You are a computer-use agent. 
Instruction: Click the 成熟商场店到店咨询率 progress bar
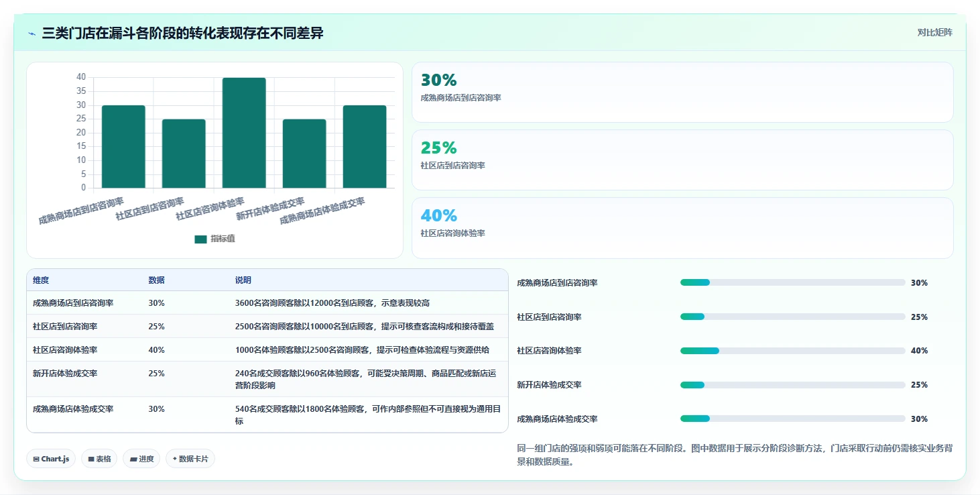(793, 282)
